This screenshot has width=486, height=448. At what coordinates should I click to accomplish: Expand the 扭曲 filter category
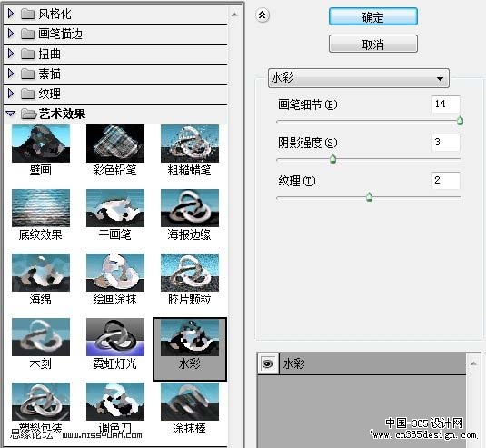pyautogui.click(x=11, y=54)
